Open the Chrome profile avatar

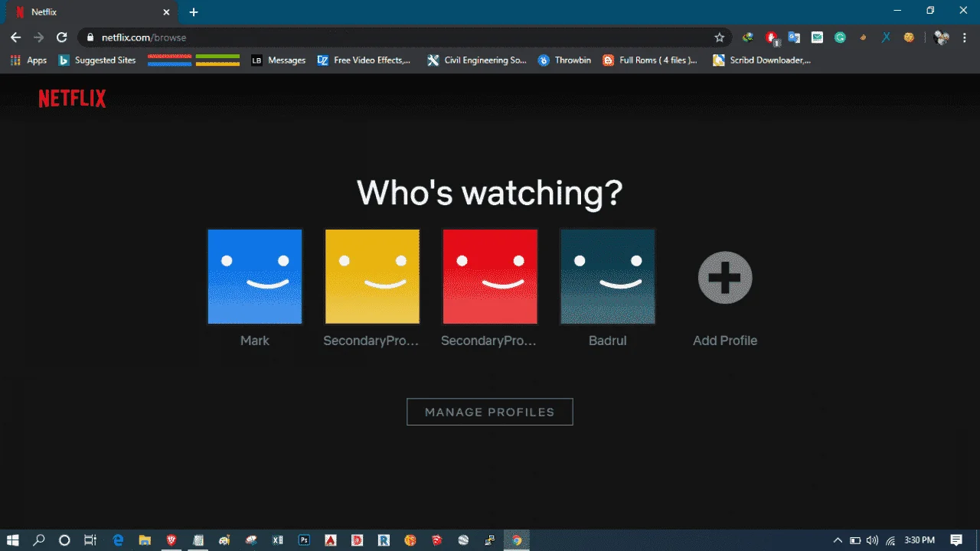click(942, 37)
